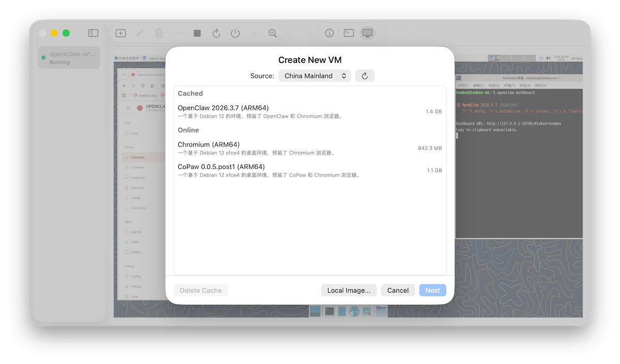Click the restart VM toolbar icon

(216, 33)
